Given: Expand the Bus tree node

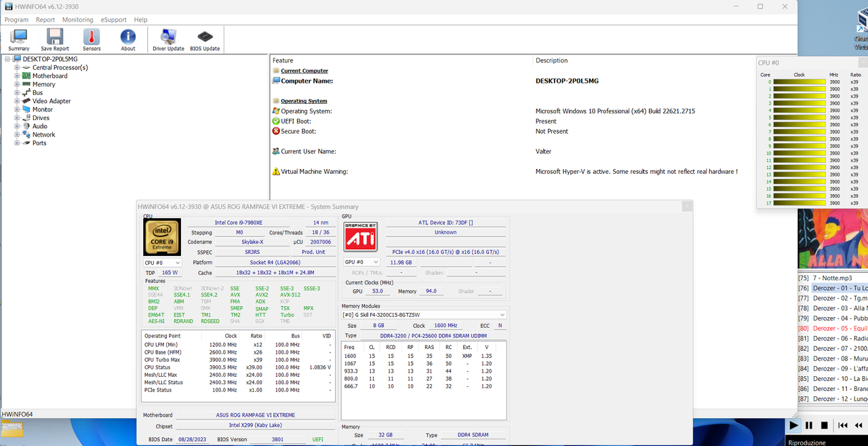Looking at the screenshot, I should (x=17, y=92).
